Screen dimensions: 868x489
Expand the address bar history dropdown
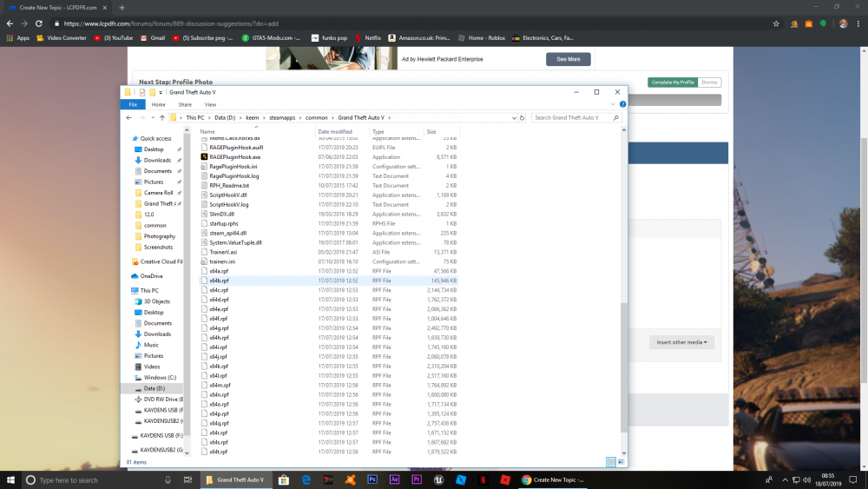pyautogui.click(x=514, y=117)
